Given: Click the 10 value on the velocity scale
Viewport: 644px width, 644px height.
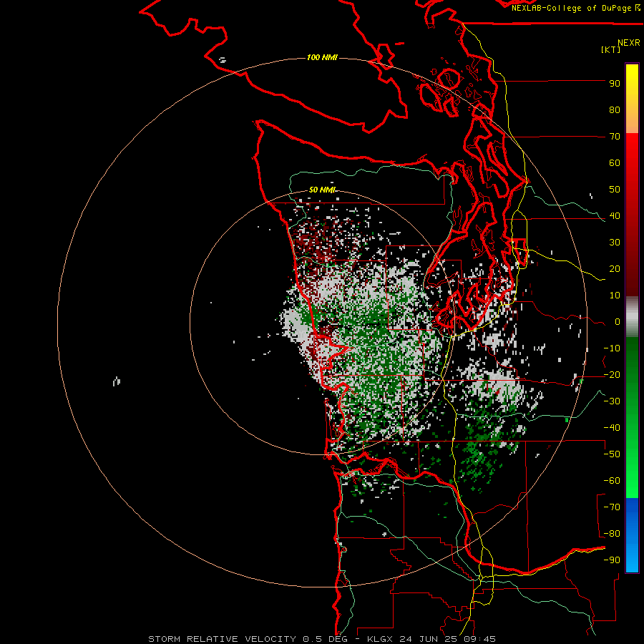Looking at the screenshot, I should [x=615, y=296].
